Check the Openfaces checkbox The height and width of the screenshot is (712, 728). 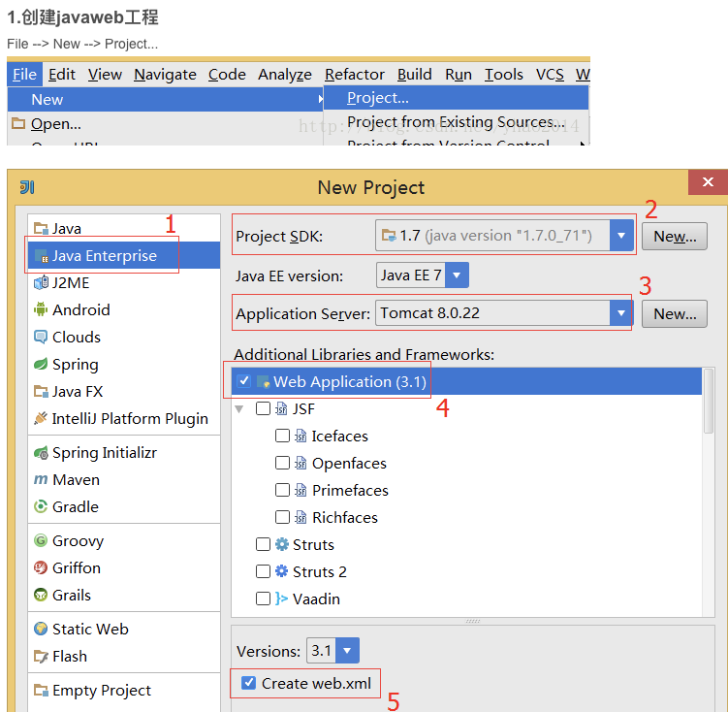(282, 463)
